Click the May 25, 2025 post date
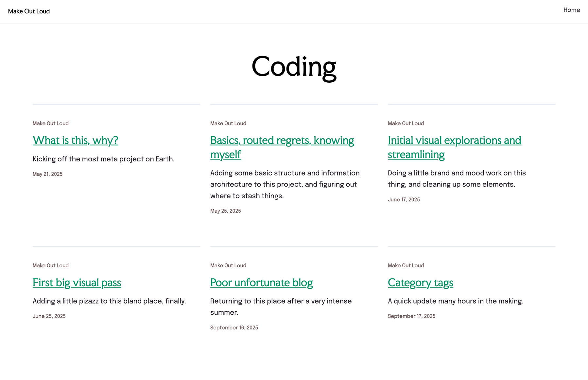 pyautogui.click(x=225, y=211)
